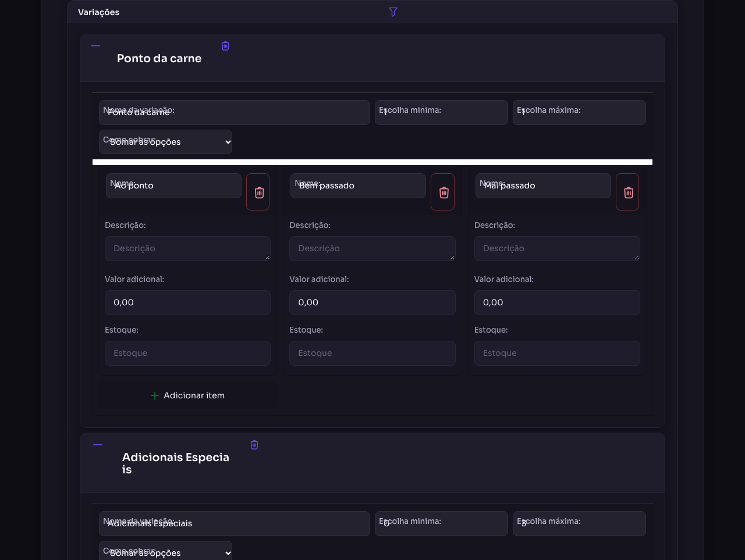Click the Descrição box for Bem passado

(x=372, y=248)
